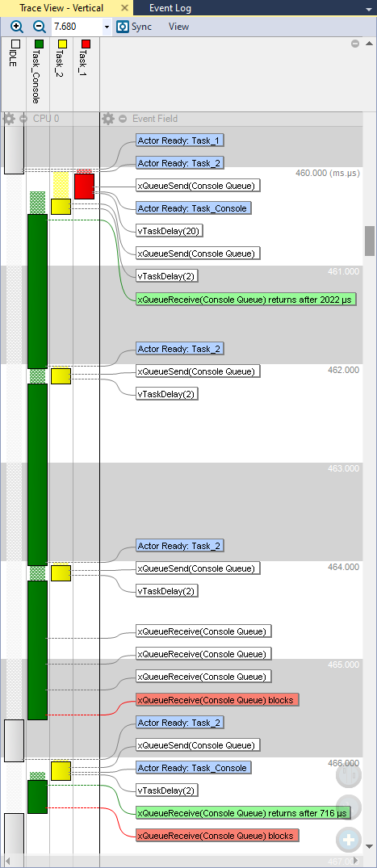Image resolution: width=377 pixels, height=868 pixels.
Task: Open the tab list dropdown arrow
Action: click(x=369, y=10)
